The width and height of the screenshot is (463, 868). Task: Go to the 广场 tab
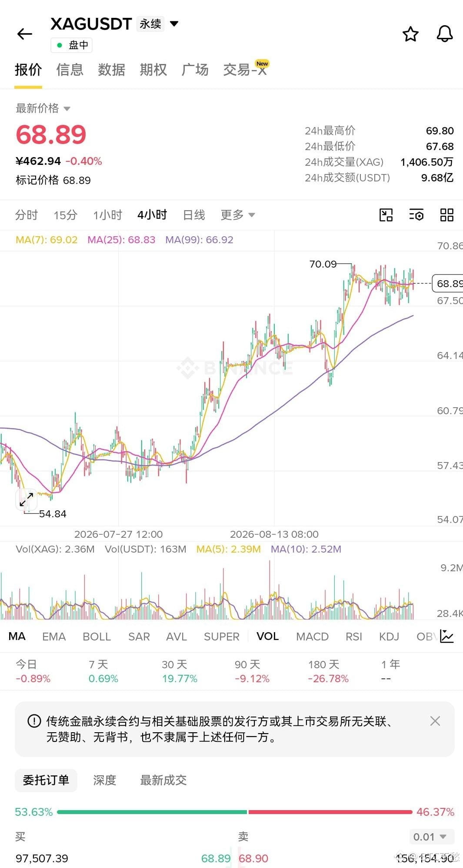click(195, 70)
